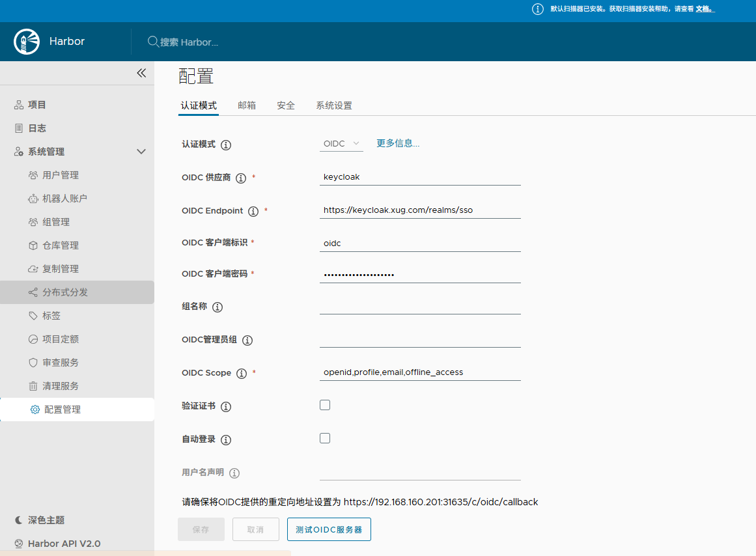The width and height of the screenshot is (756, 556).
Task: Click the 组管理 group icon
Action: 33,222
